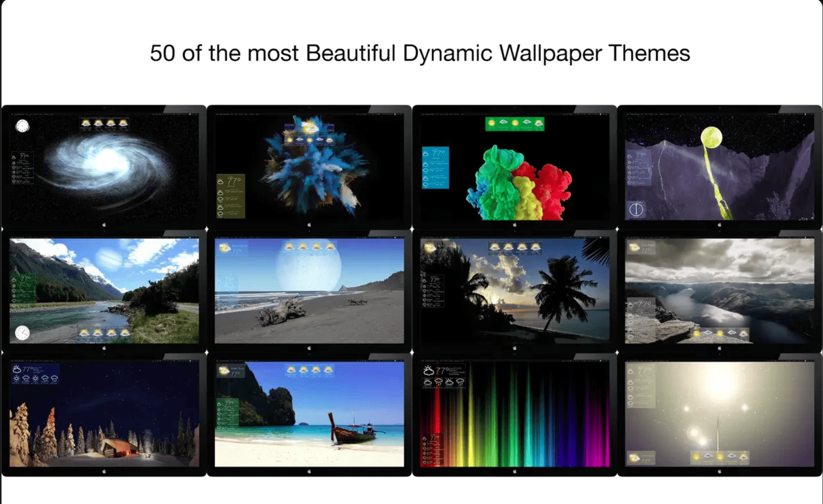Click the green forecast strip on the ink cloud wallpaper
This screenshot has width=823, height=504.
tap(515, 124)
